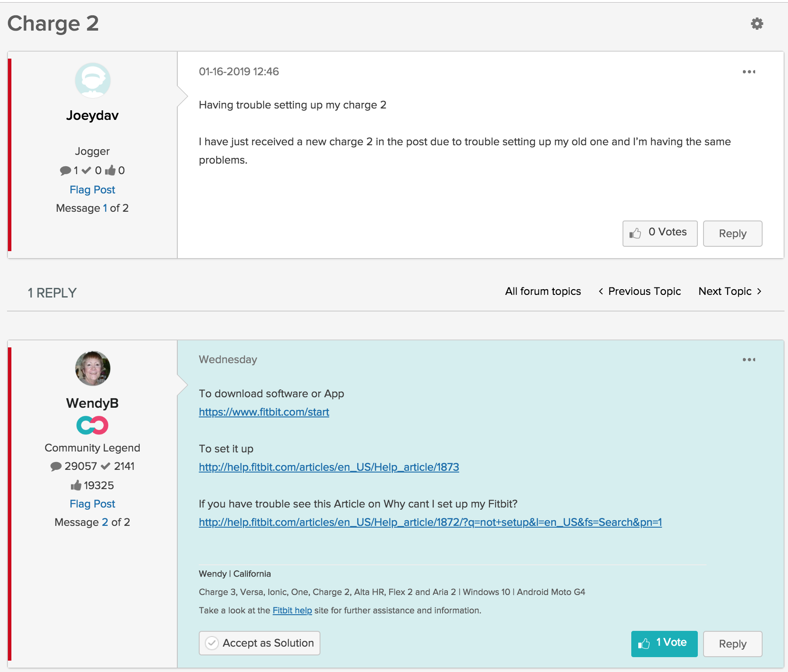Expand Next Topic using the right chevron

[760, 291]
